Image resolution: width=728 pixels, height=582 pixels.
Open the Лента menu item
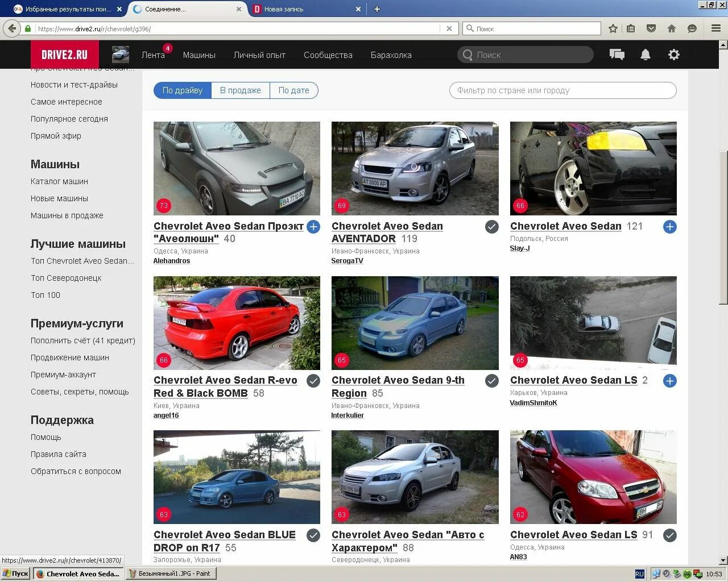tap(153, 55)
